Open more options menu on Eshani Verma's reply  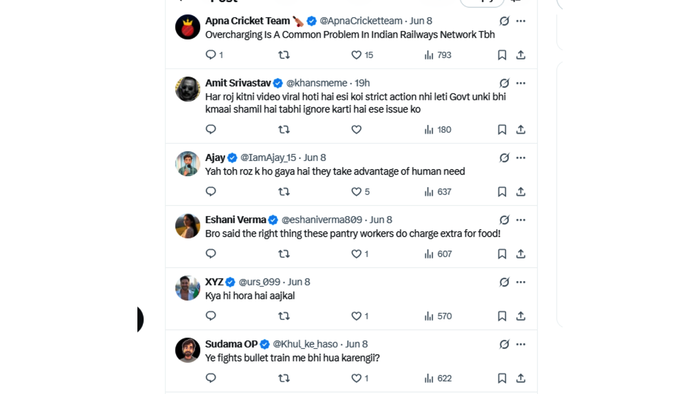(x=521, y=220)
